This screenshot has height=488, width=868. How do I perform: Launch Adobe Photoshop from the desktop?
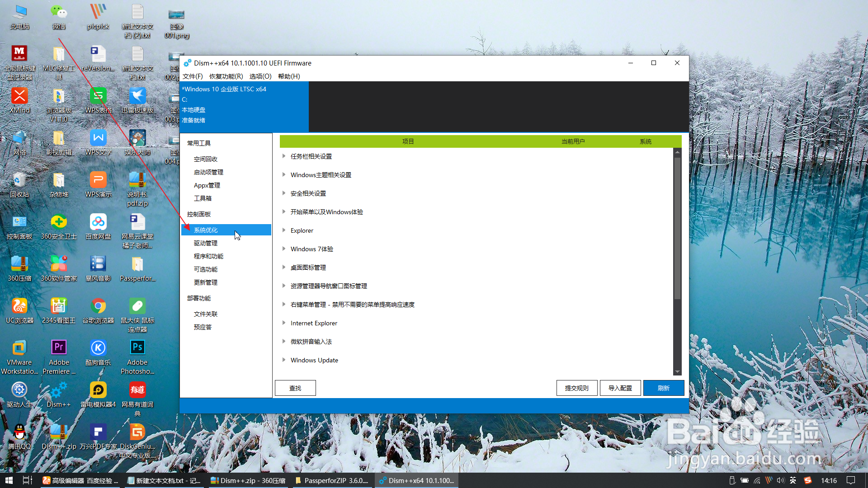[137, 357]
